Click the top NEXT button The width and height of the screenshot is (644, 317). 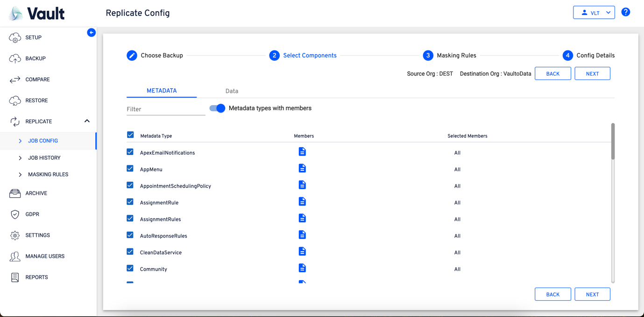[592, 74]
